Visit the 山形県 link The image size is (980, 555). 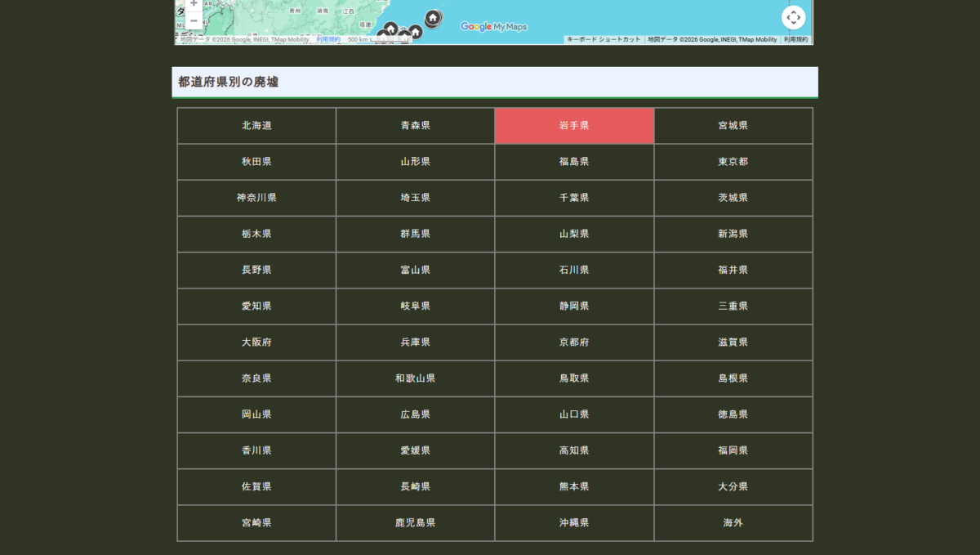[x=416, y=162]
